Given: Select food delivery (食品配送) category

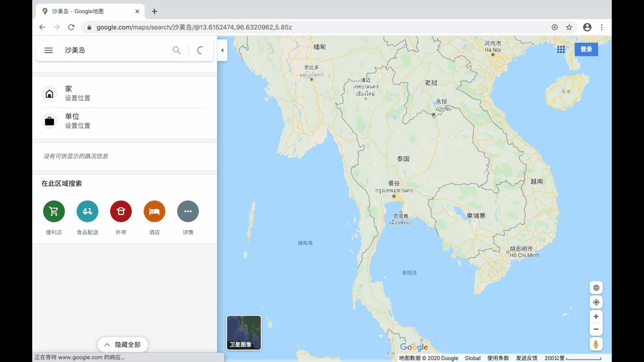Looking at the screenshot, I should [x=88, y=212].
